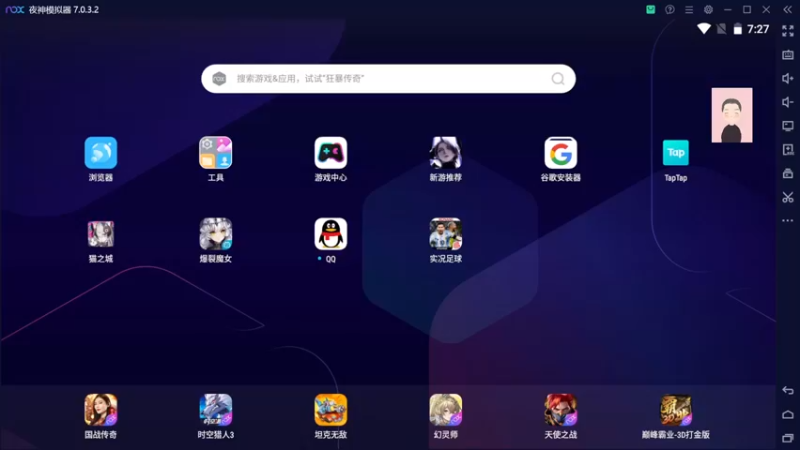
Task: Click the battery status icon
Action: click(x=738, y=29)
